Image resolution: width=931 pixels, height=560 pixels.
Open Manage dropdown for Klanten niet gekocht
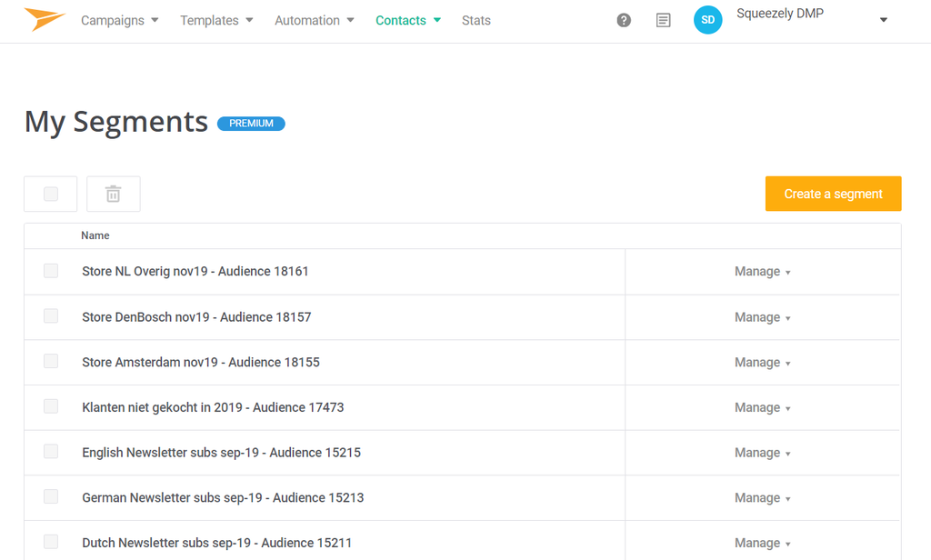pos(763,407)
